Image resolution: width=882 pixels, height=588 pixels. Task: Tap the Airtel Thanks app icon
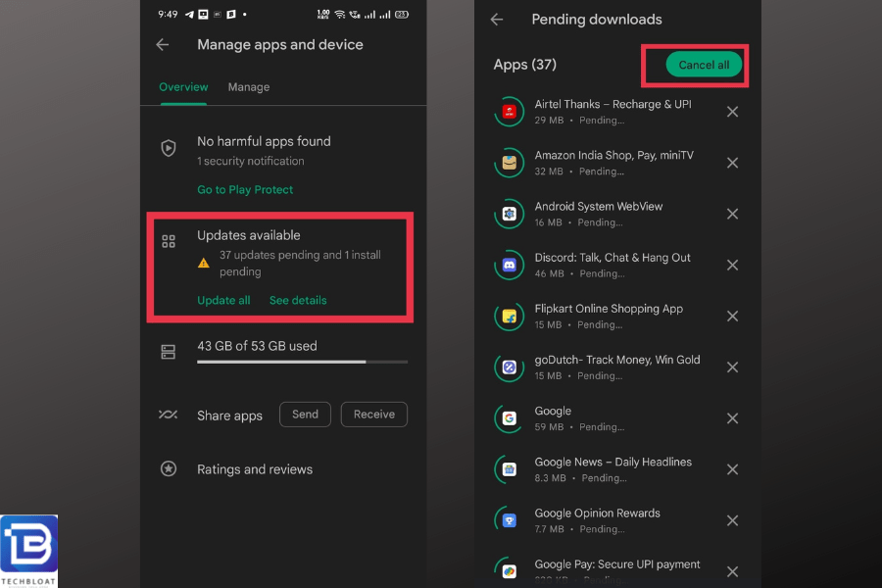pos(509,112)
